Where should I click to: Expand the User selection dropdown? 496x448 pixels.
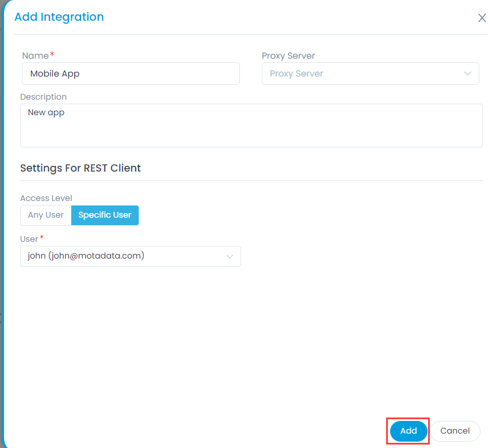tap(131, 256)
